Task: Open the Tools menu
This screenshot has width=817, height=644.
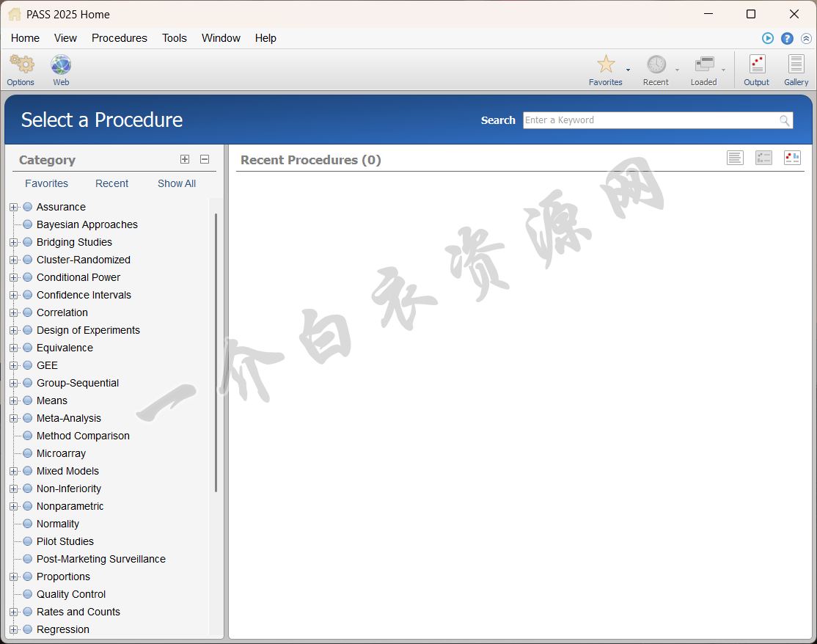Action: pyautogui.click(x=174, y=38)
